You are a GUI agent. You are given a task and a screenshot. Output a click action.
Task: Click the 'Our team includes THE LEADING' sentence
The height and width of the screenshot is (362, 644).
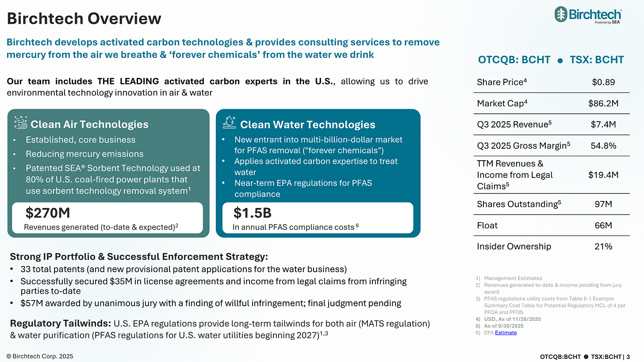(x=217, y=87)
